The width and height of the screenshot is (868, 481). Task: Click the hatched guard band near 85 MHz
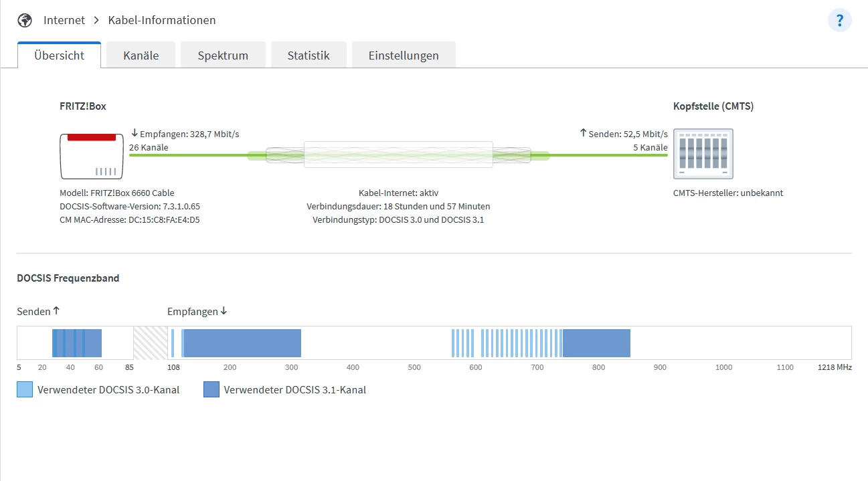pyautogui.click(x=151, y=343)
